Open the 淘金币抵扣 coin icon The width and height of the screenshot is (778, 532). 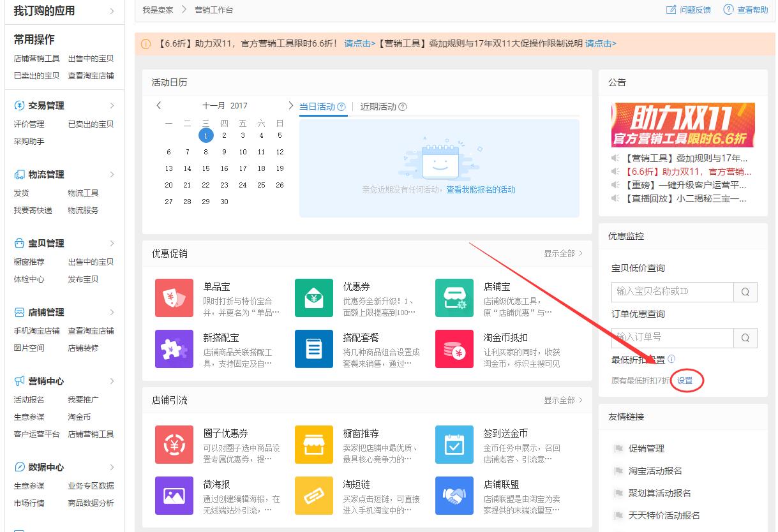454,349
